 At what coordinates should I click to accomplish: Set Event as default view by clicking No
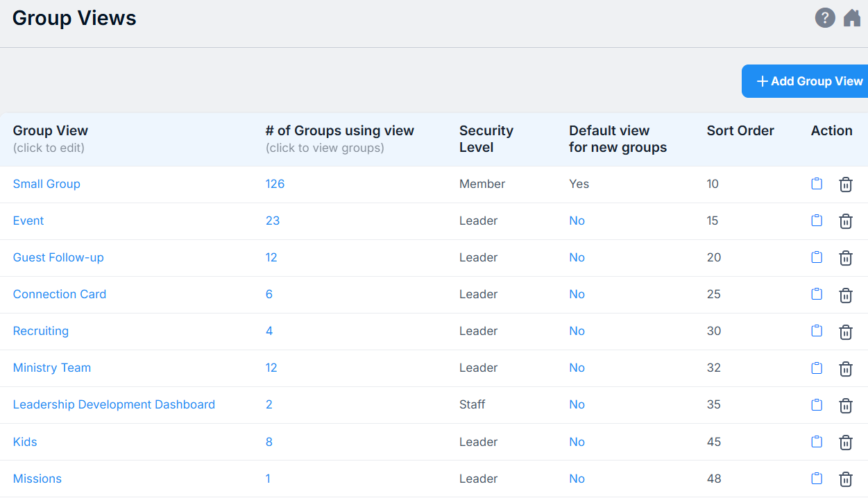click(x=577, y=221)
